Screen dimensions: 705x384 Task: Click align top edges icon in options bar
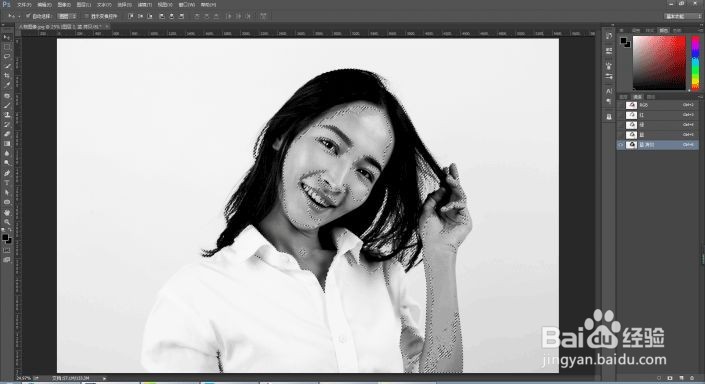(x=130, y=16)
